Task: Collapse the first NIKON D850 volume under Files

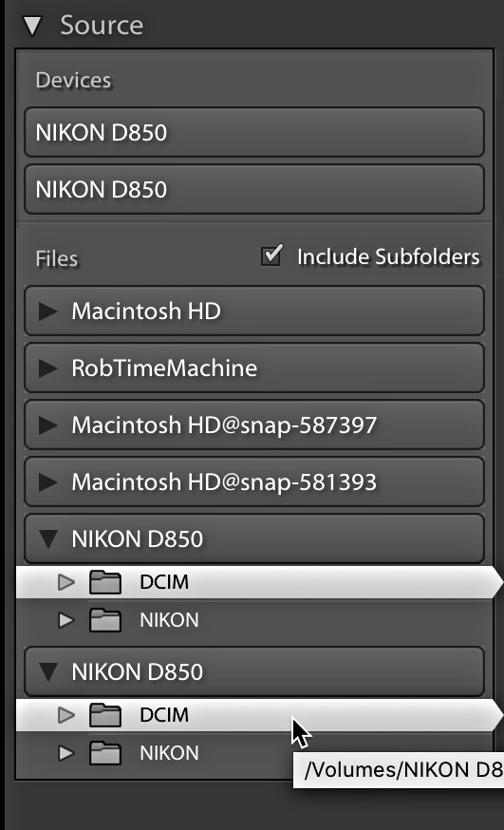Action: coord(48,539)
